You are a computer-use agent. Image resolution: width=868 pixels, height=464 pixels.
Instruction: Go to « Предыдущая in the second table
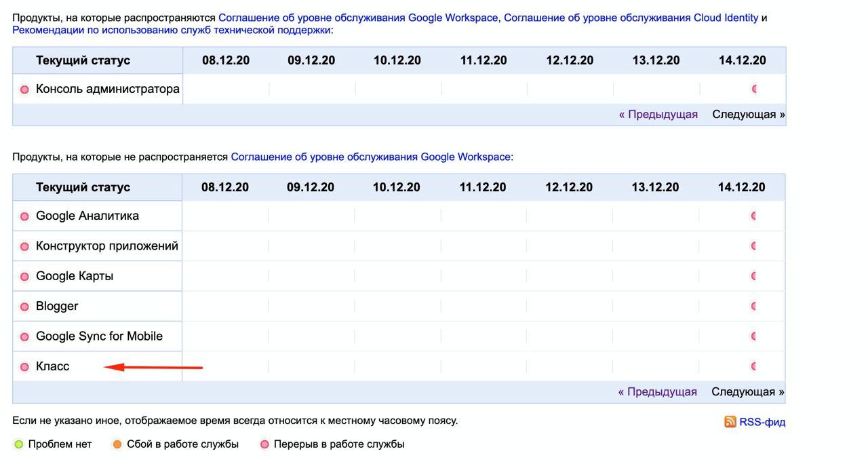point(658,392)
